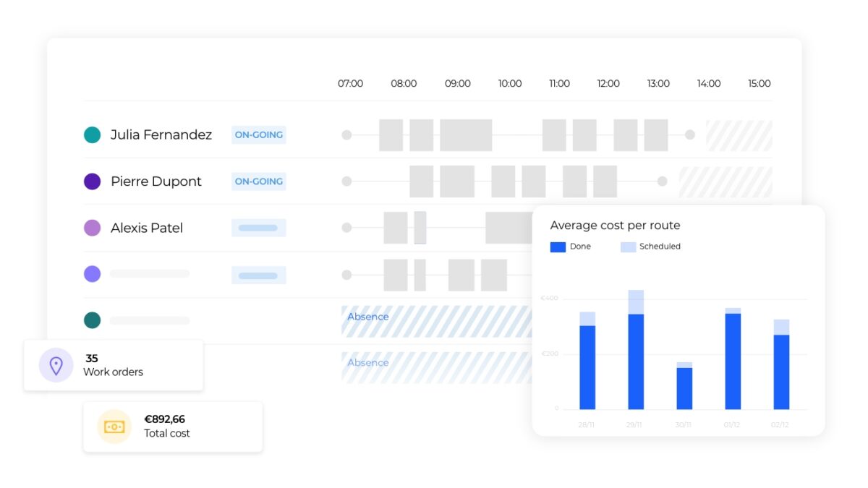This screenshot has height=488, width=868.
Task: Select Julia Fernandez's teal avatar
Action: point(92,134)
